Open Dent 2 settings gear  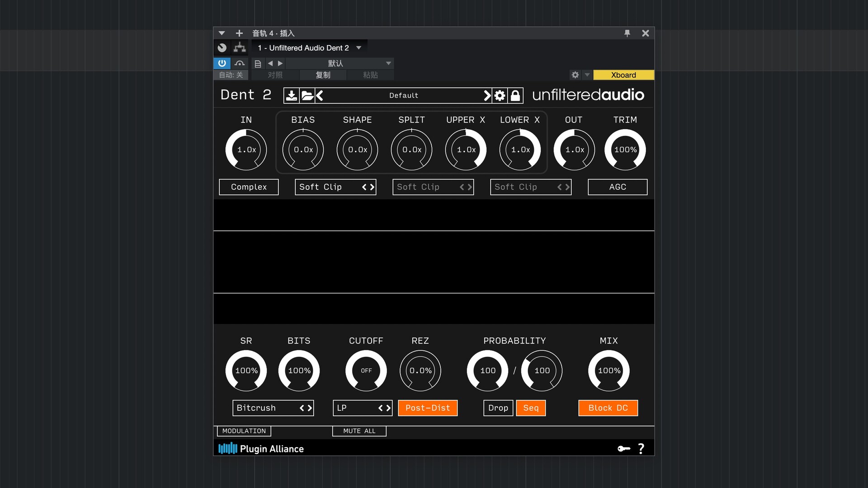(500, 95)
